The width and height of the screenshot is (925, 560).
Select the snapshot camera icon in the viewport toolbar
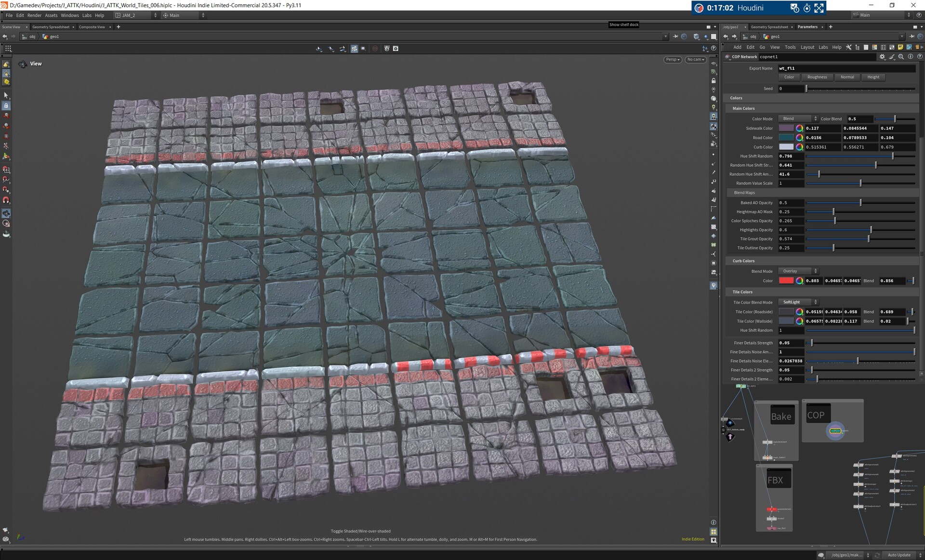(x=386, y=48)
